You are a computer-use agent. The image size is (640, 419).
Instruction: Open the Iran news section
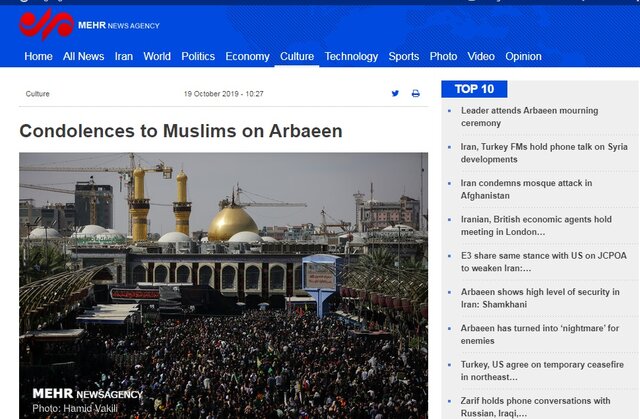(x=123, y=57)
